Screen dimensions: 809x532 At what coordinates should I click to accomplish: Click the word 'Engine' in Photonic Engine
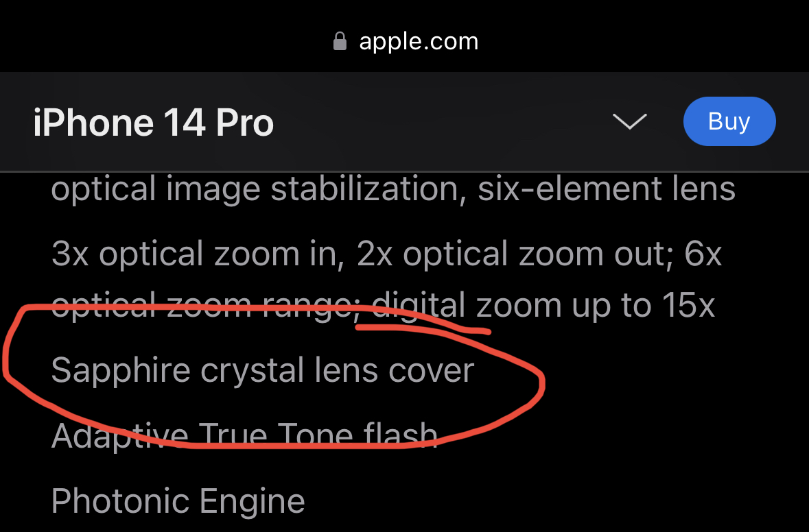[x=252, y=502]
